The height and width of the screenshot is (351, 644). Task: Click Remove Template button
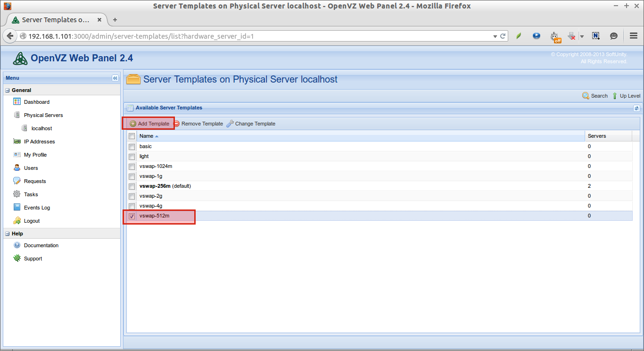(198, 124)
